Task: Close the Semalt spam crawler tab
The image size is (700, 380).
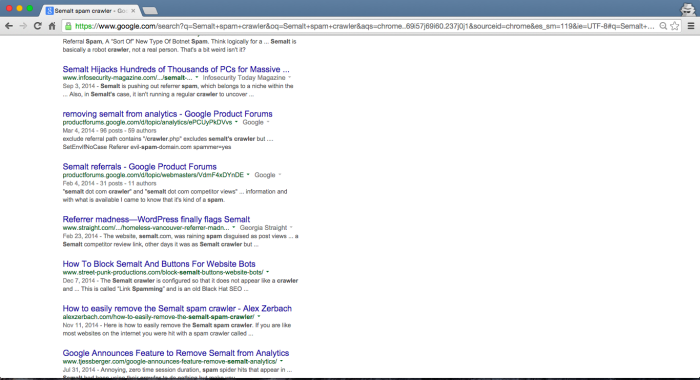Action: click(133, 11)
